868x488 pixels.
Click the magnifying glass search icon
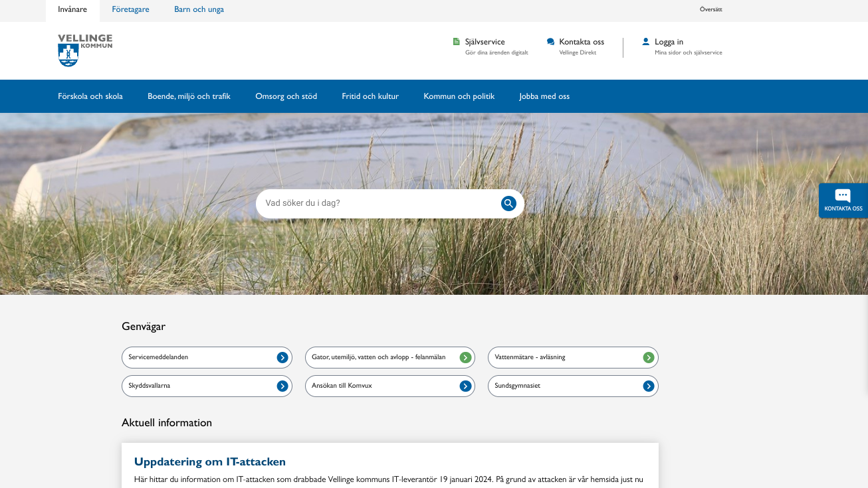tap(508, 204)
